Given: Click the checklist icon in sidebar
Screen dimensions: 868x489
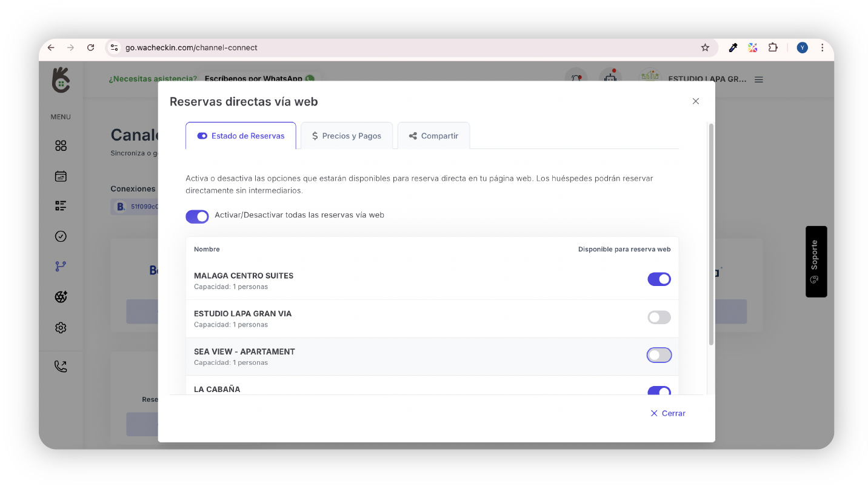Looking at the screenshot, I should pyautogui.click(x=61, y=206).
